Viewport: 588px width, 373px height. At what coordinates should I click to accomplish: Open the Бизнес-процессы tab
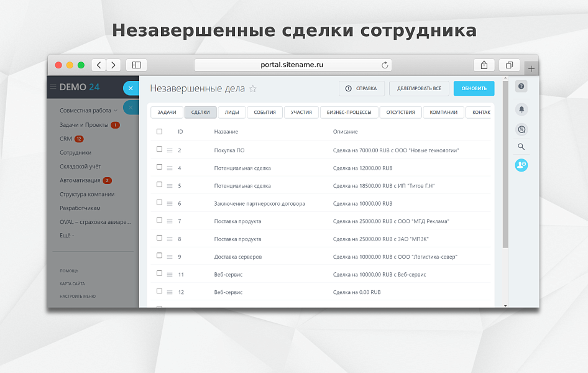(x=349, y=113)
